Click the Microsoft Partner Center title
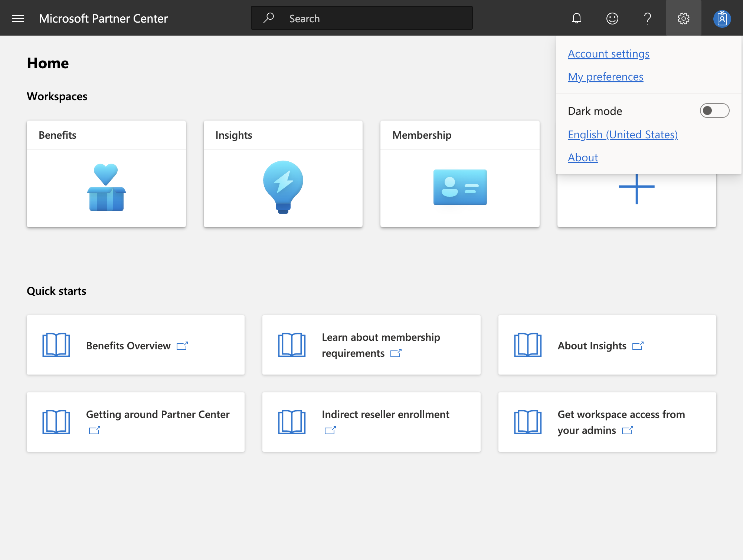This screenshot has width=743, height=560. click(x=103, y=19)
